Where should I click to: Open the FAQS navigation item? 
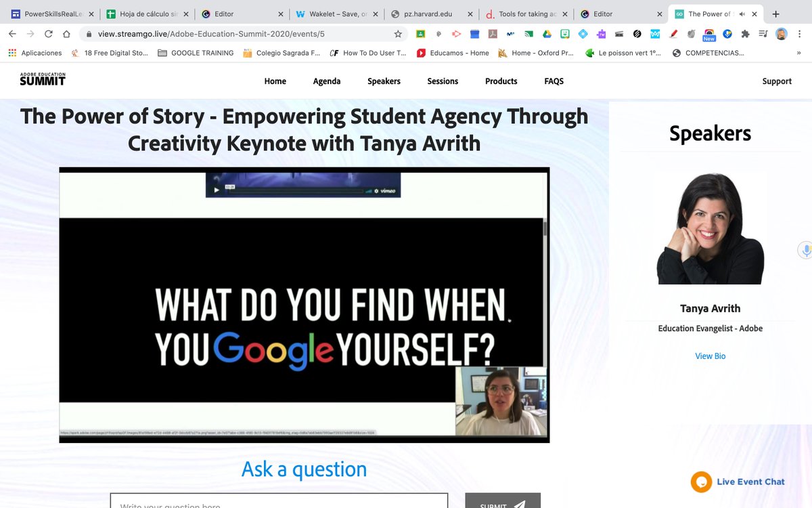coord(554,81)
